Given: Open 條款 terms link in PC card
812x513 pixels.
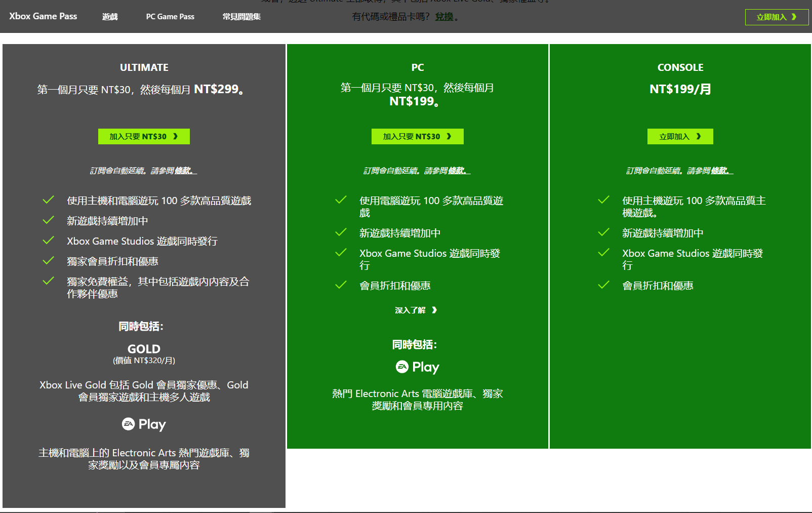Looking at the screenshot, I should 459,171.
